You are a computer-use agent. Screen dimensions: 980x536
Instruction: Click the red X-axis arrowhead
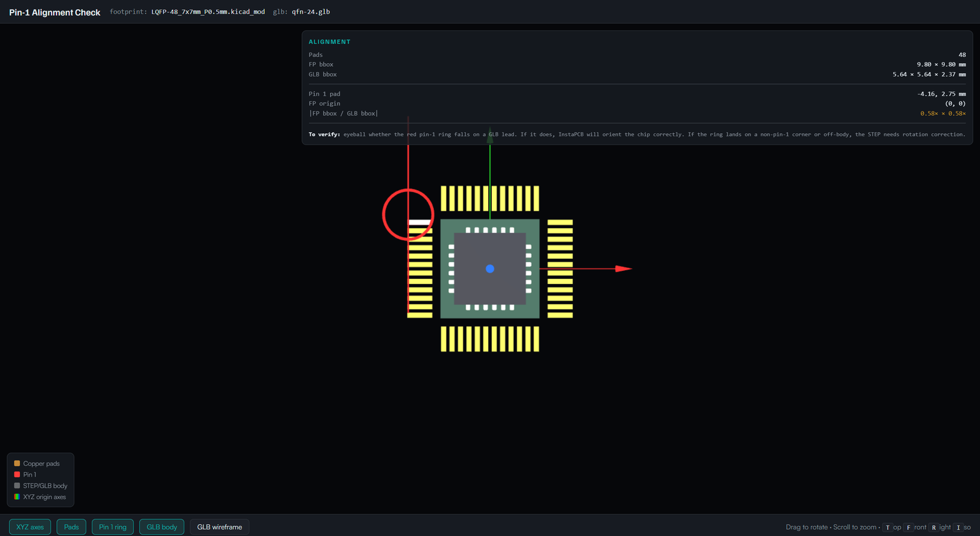tap(624, 268)
